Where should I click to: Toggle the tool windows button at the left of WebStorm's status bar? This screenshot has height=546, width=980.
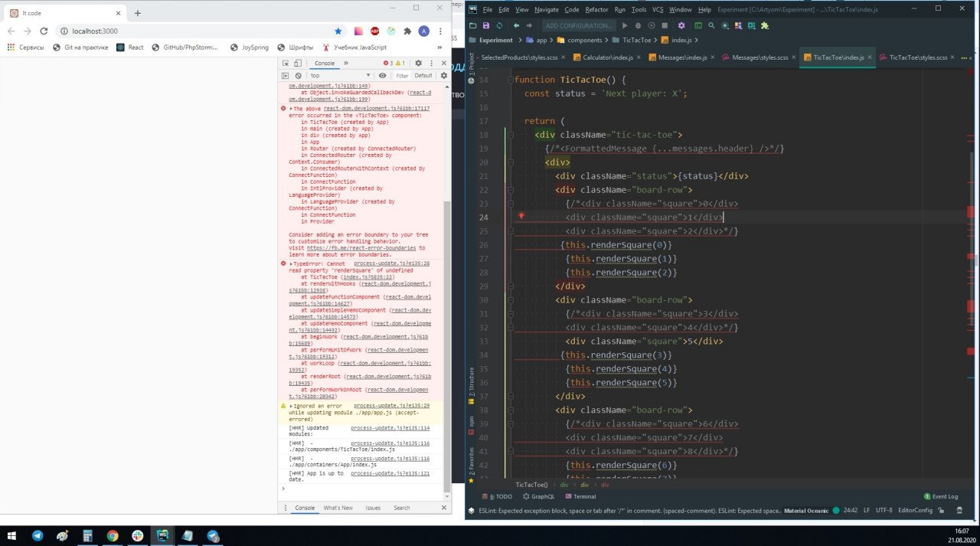pos(471,510)
